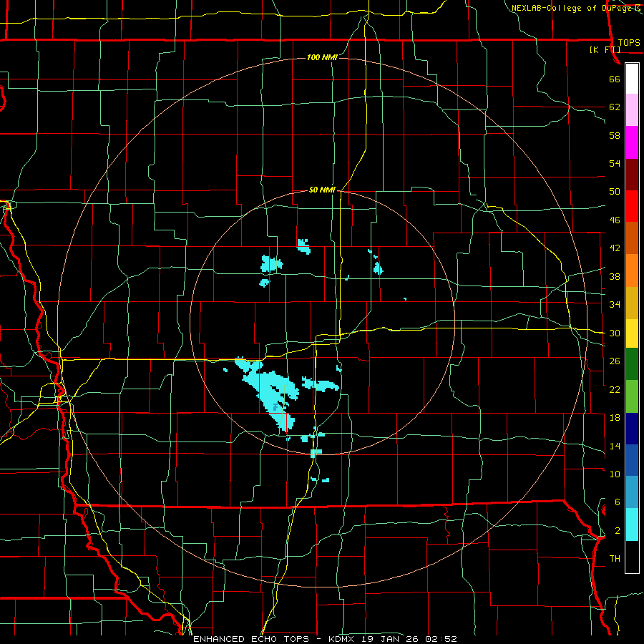The height and width of the screenshot is (644, 644).
Task: Click the "KDMX" radar site identifier
Action: pyautogui.click(x=343, y=639)
